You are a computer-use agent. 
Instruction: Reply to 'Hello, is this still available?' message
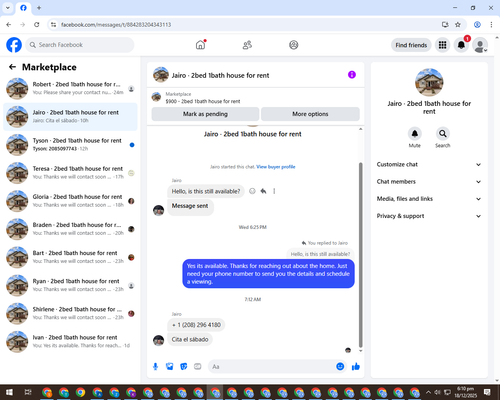pyautogui.click(x=263, y=191)
